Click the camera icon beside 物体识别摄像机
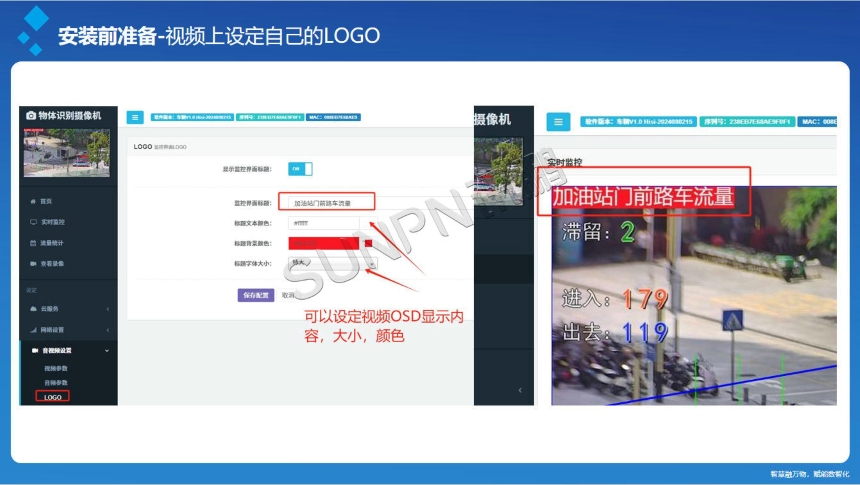Image resolution: width=860 pixels, height=485 pixels. tap(31, 115)
